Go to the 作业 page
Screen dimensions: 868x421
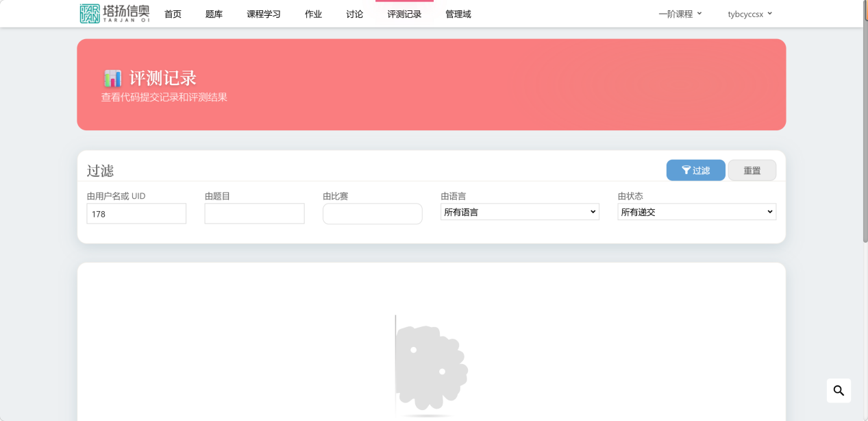(313, 13)
